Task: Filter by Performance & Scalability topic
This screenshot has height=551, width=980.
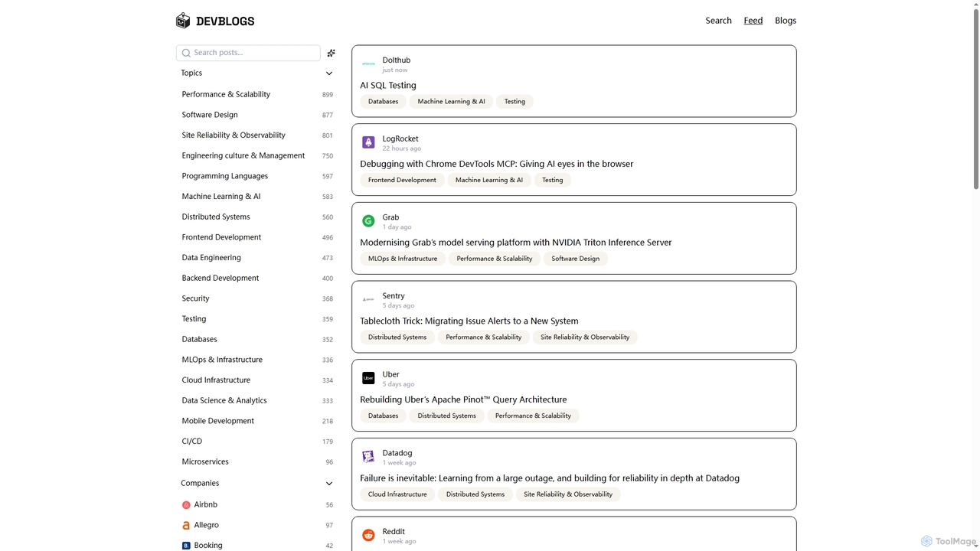Action: click(257, 94)
